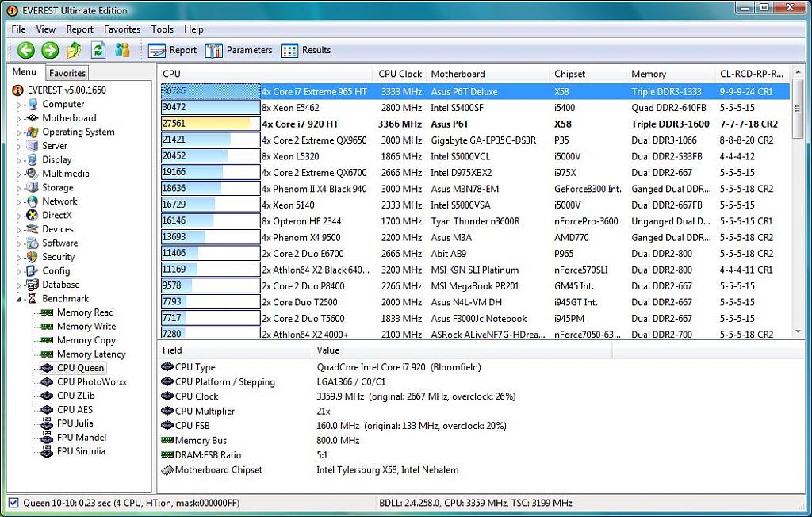The width and height of the screenshot is (812, 517).
Task: Open the File menu
Action: click(19, 29)
